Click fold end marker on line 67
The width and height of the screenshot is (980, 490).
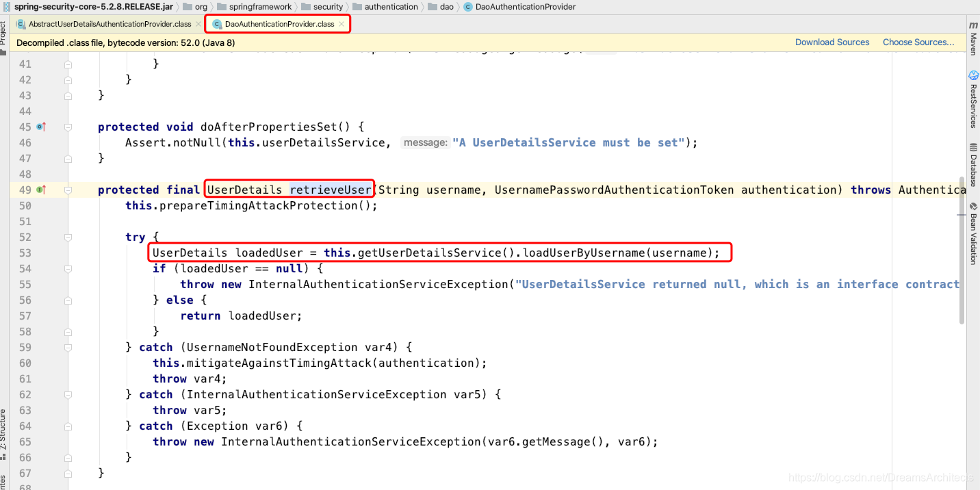[x=68, y=473]
